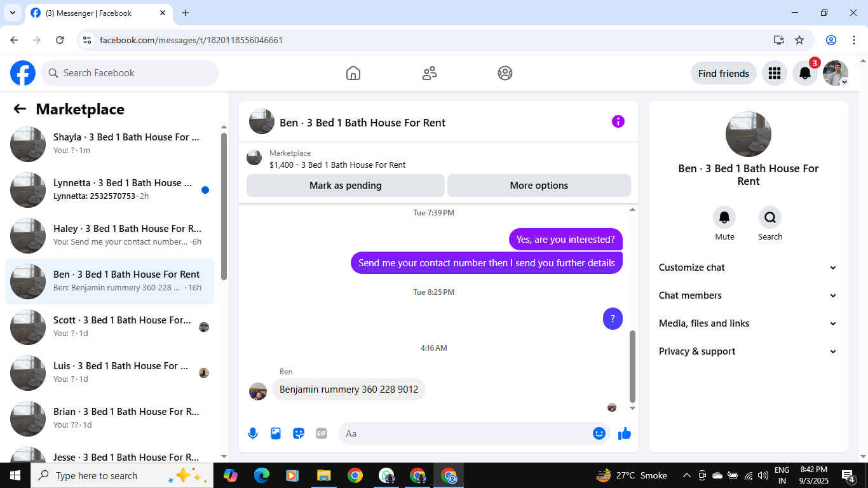The height and width of the screenshot is (488, 868).
Task: Open File Explorer from the taskbar
Action: 324,475
